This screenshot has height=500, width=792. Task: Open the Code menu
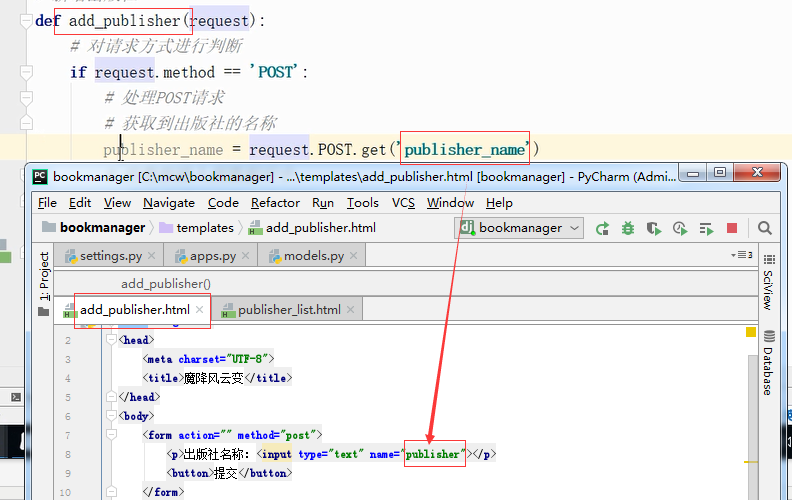223,203
